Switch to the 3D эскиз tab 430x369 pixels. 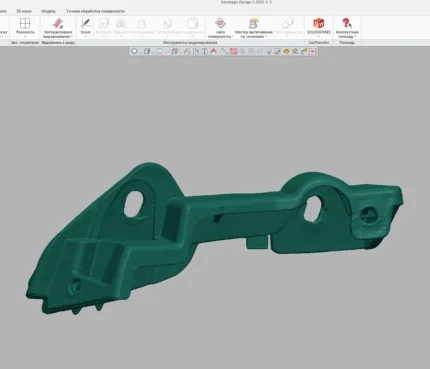click(24, 11)
